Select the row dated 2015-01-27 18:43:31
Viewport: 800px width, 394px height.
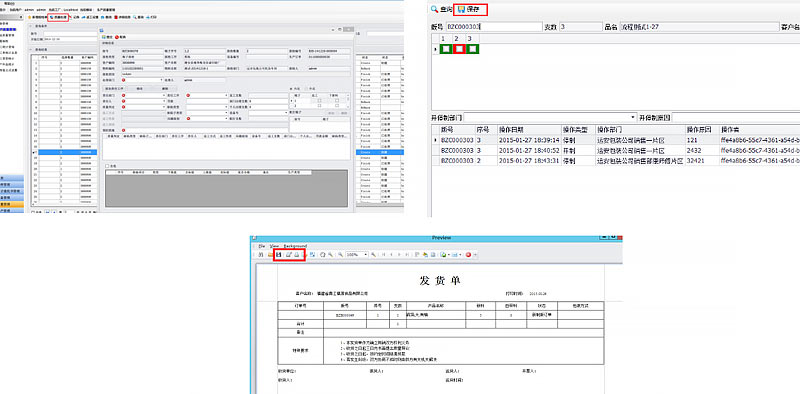(x=615, y=160)
